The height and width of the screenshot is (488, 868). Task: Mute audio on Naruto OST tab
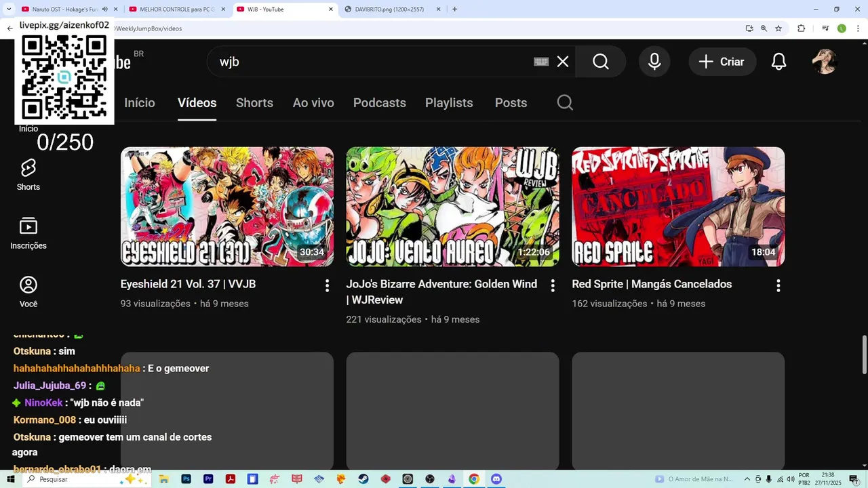point(104,9)
